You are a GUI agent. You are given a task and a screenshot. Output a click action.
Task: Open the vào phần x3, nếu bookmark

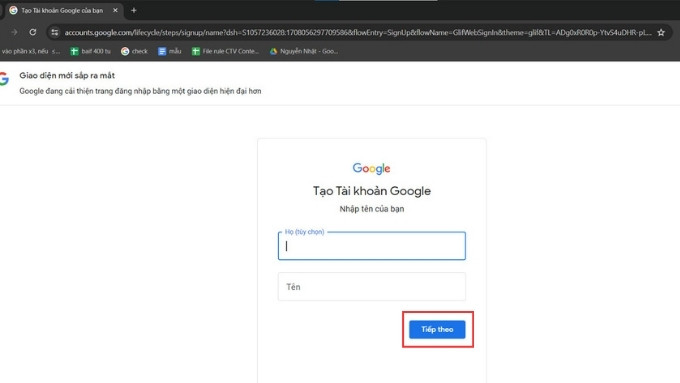click(x=30, y=51)
